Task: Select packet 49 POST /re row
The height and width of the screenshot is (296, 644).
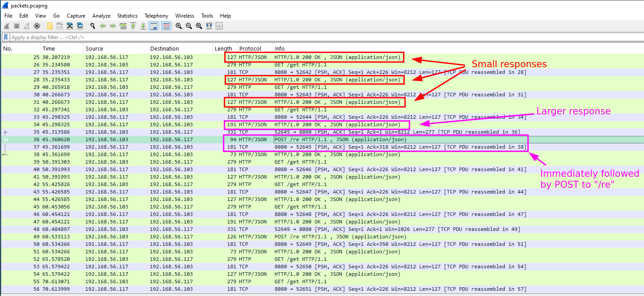Action: click(x=308, y=237)
